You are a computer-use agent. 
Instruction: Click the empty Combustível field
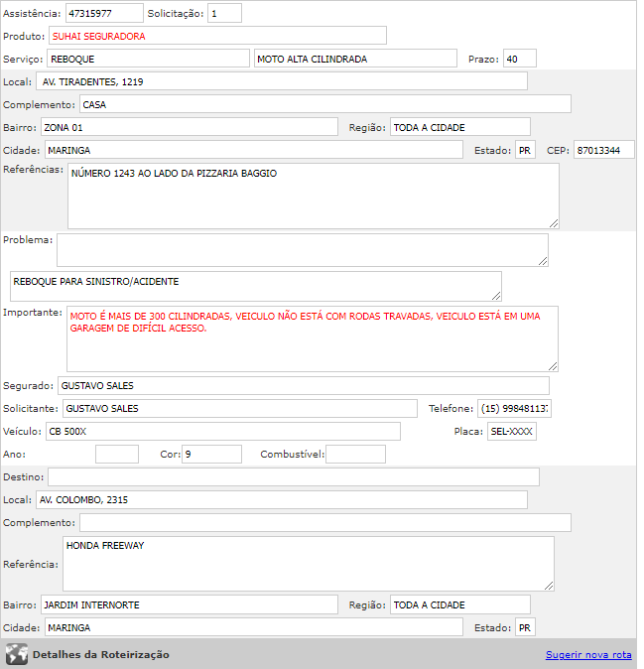pyautogui.click(x=355, y=455)
